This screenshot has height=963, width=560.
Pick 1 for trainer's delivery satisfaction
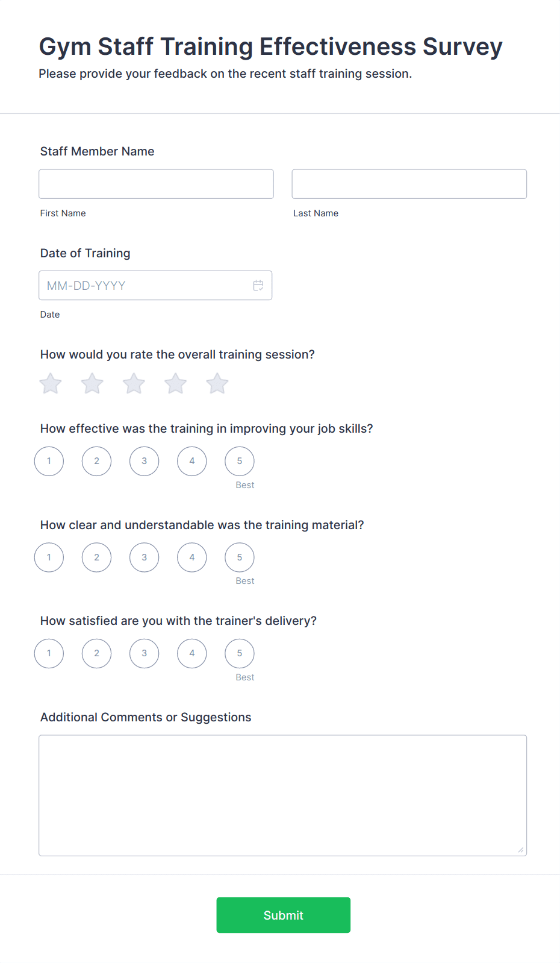[49, 653]
